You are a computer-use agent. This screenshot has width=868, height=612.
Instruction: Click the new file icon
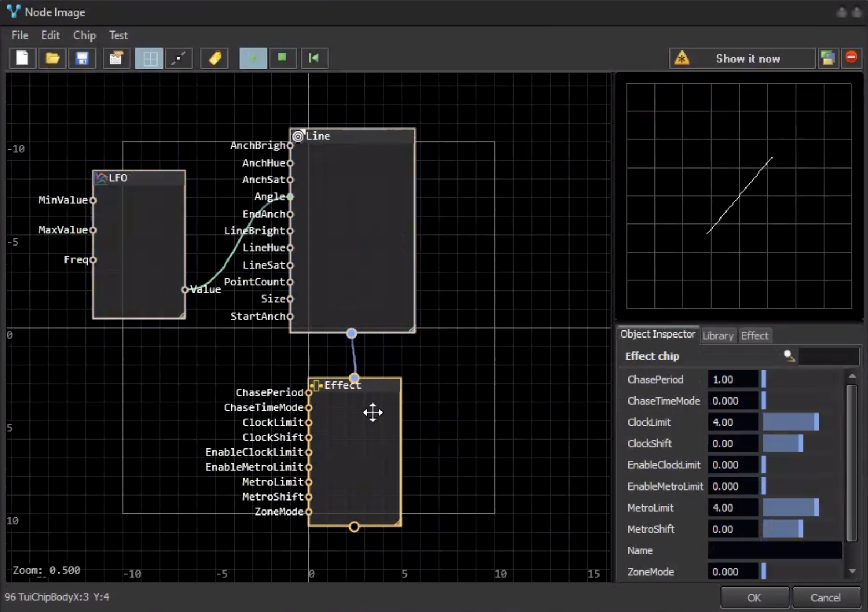22,58
